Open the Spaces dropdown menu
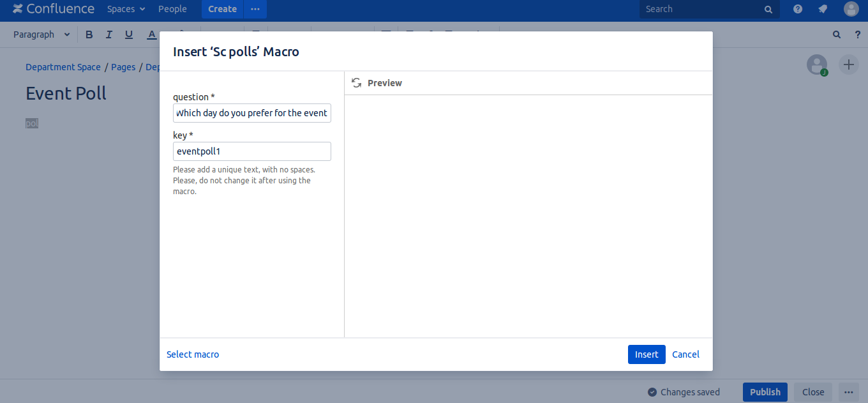The width and height of the screenshot is (868, 403). pos(126,9)
